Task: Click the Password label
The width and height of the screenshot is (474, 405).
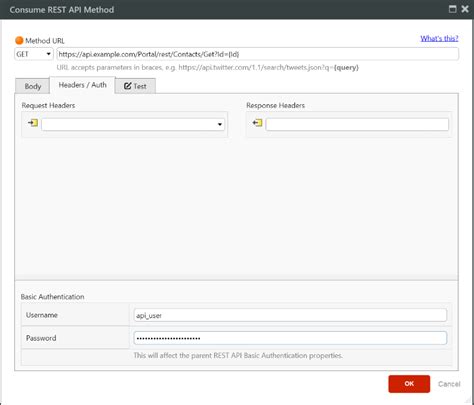Action: tap(41, 338)
